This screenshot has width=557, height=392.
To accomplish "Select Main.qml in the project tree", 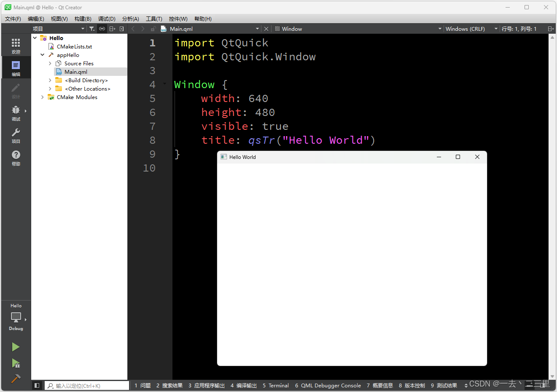I will 76,72.
